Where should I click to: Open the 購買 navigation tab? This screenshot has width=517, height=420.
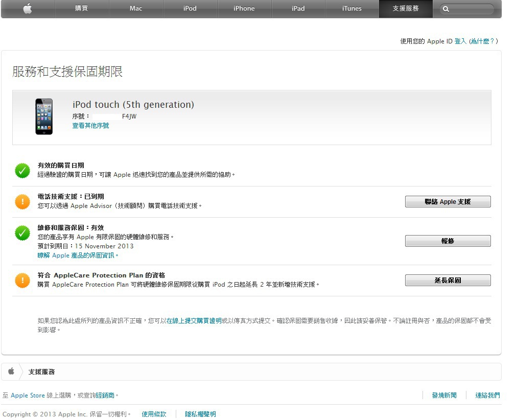82,9
